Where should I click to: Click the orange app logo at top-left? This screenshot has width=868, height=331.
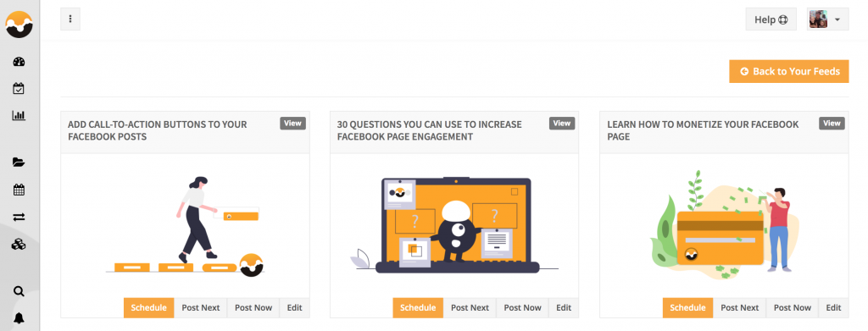click(x=19, y=25)
